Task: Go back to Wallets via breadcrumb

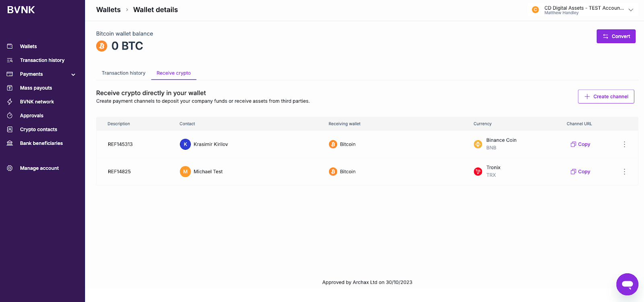Action: pyautogui.click(x=108, y=10)
